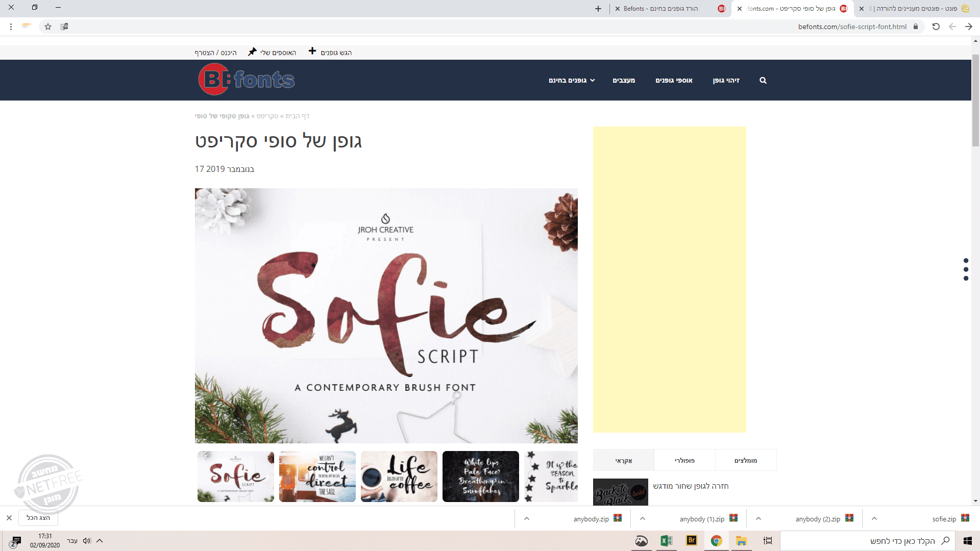Image resolution: width=980 pixels, height=551 pixels.
Task: Open Adobe Bridge from the taskbar
Action: pos(692,541)
